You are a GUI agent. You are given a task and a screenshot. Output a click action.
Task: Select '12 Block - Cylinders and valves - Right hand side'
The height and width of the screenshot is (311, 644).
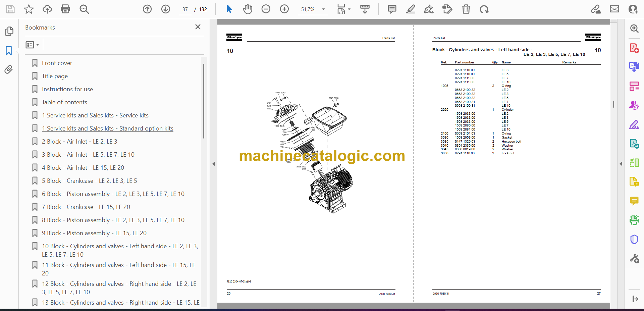[x=119, y=288]
